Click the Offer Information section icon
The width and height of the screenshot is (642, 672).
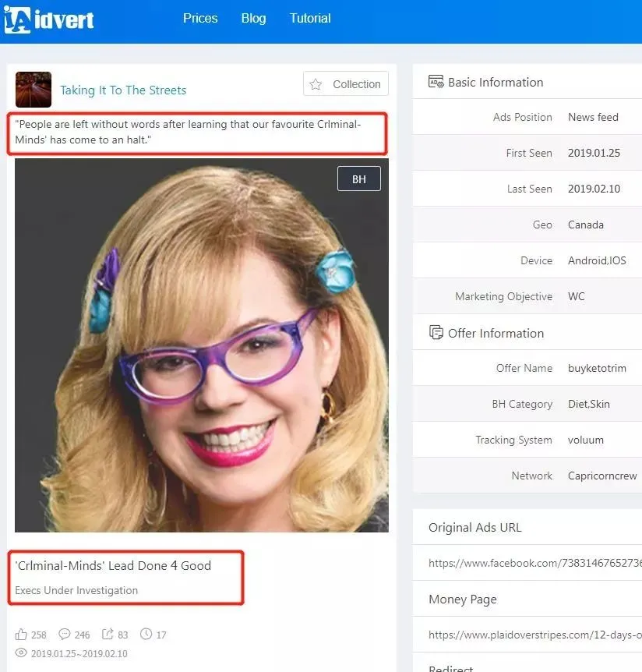[x=436, y=333]
